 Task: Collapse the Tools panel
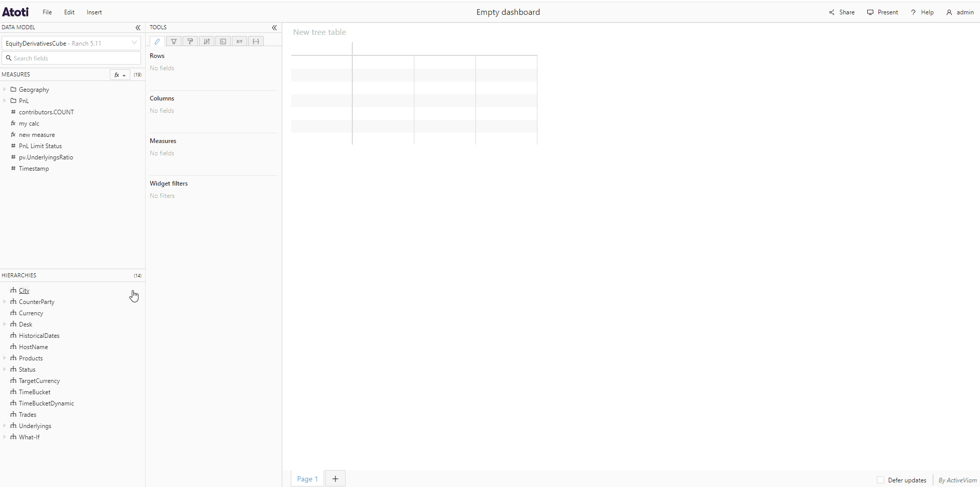point(274,28)
